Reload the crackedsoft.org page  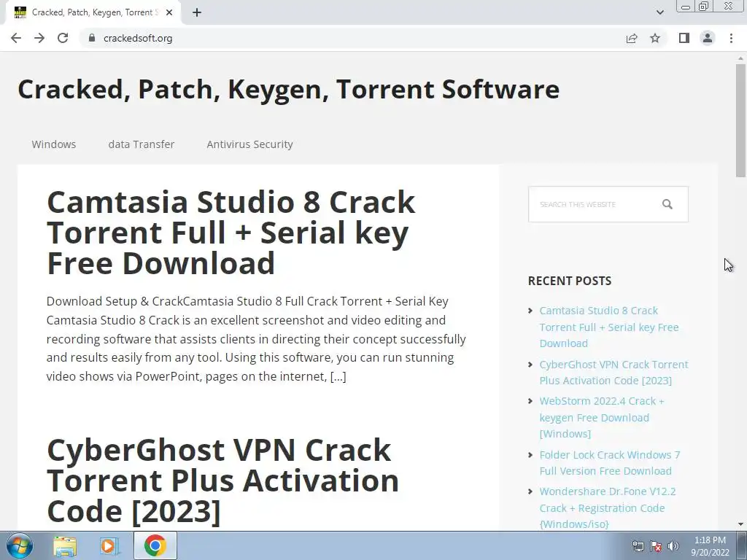pyautogui.click(x=63, y=38)
